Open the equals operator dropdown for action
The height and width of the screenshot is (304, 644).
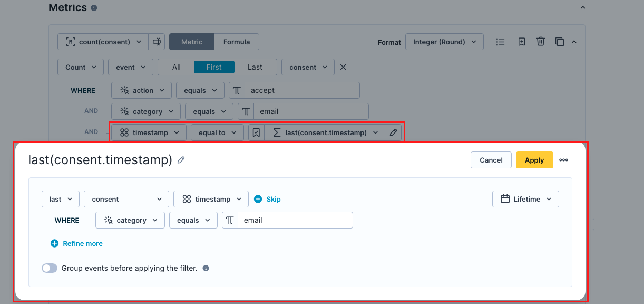200,90
